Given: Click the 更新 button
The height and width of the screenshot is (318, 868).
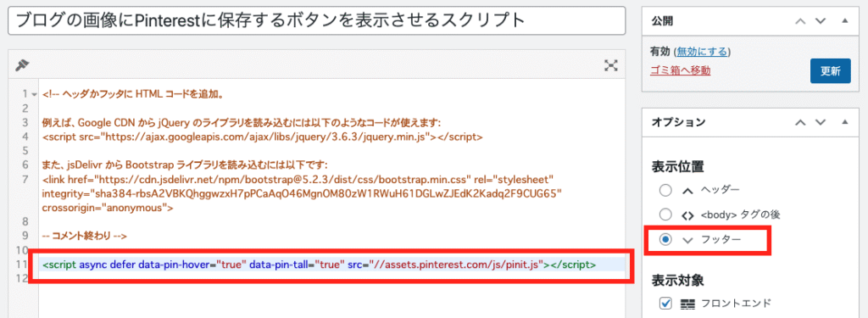Looking at the screenshot, I should coord(831,71).
